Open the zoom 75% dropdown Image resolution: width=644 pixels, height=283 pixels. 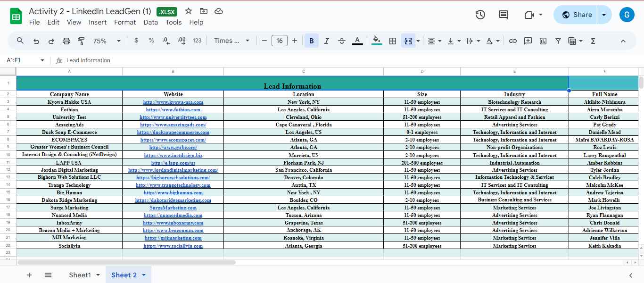[107, 41]
